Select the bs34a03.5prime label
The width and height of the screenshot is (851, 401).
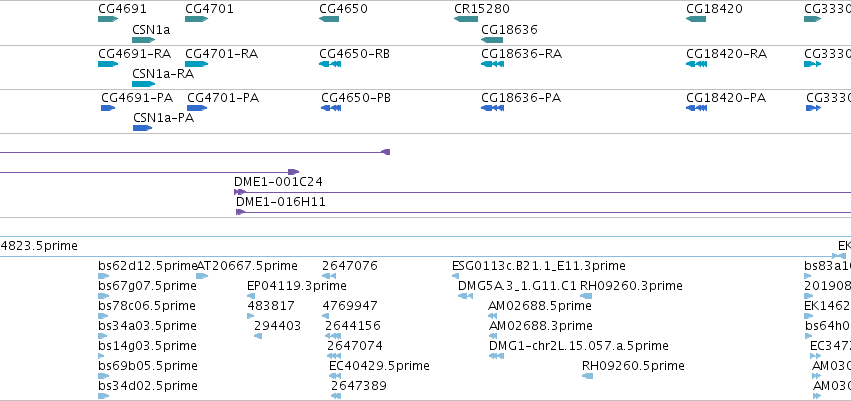148,326
